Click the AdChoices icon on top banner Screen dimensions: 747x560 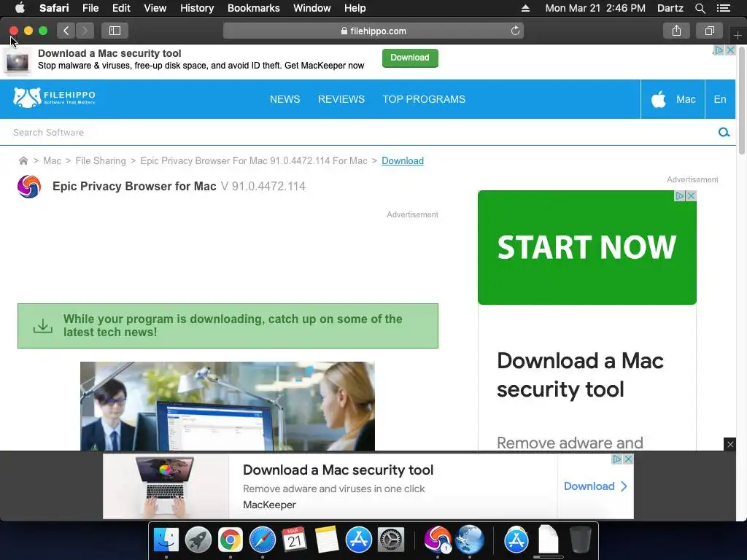[719, 50]
